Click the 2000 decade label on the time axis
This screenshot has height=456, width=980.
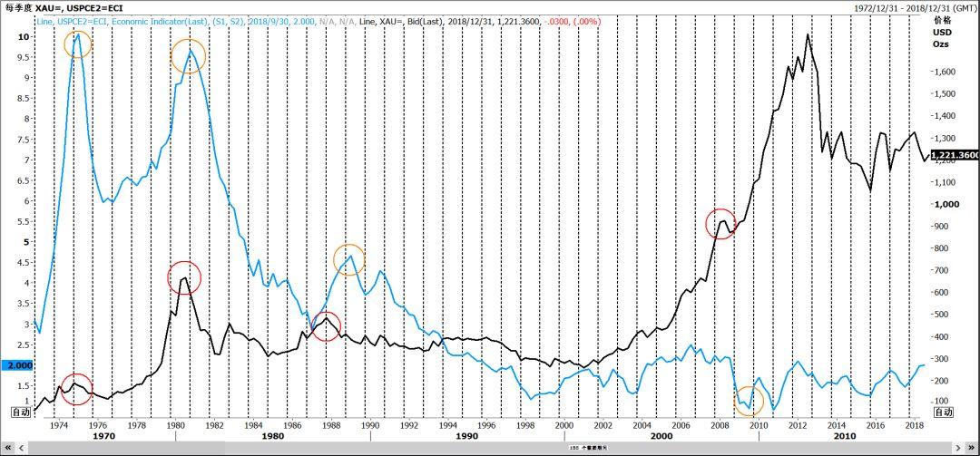tap(661, 435)
